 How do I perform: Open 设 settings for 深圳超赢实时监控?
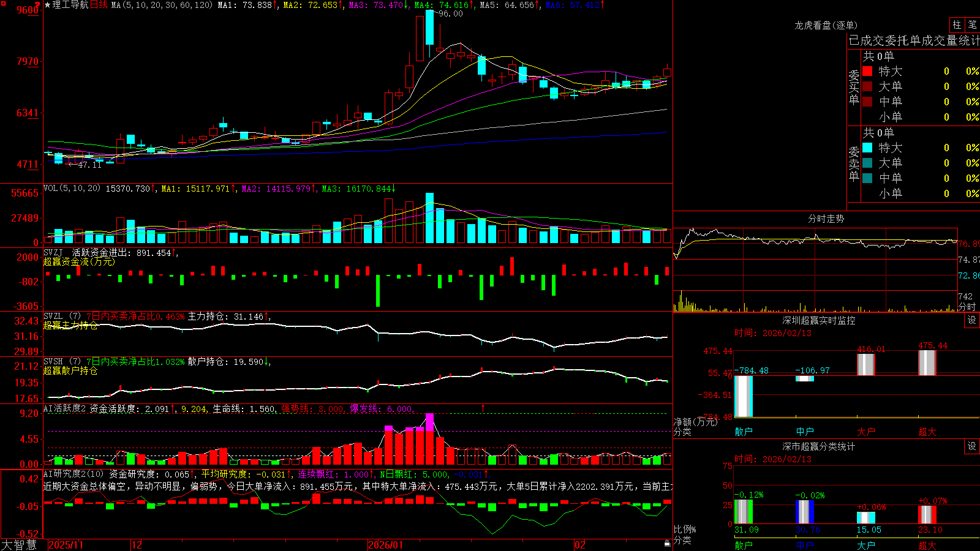click(x=972, y=321)
